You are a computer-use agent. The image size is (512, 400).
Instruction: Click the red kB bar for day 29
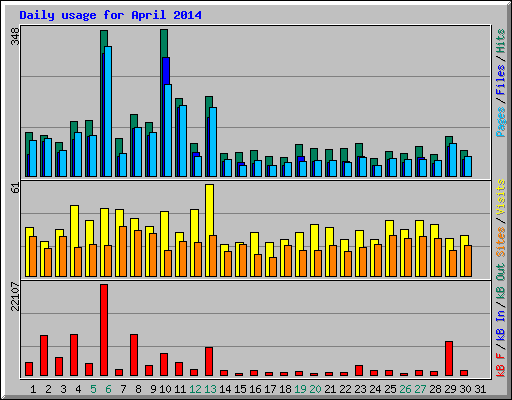pos(449,358)
